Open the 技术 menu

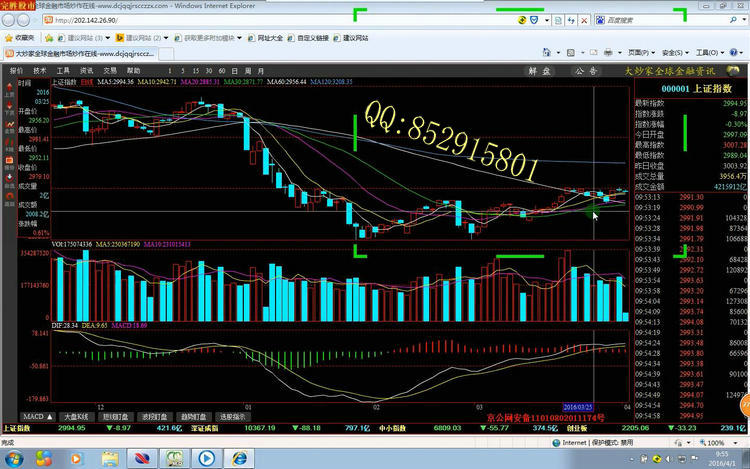40,71
